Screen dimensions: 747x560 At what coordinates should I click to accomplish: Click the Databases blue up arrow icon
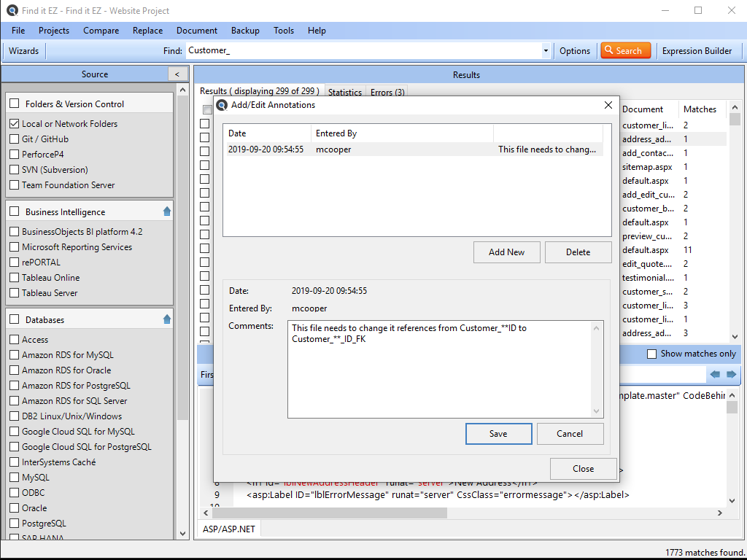coord(166,319)
